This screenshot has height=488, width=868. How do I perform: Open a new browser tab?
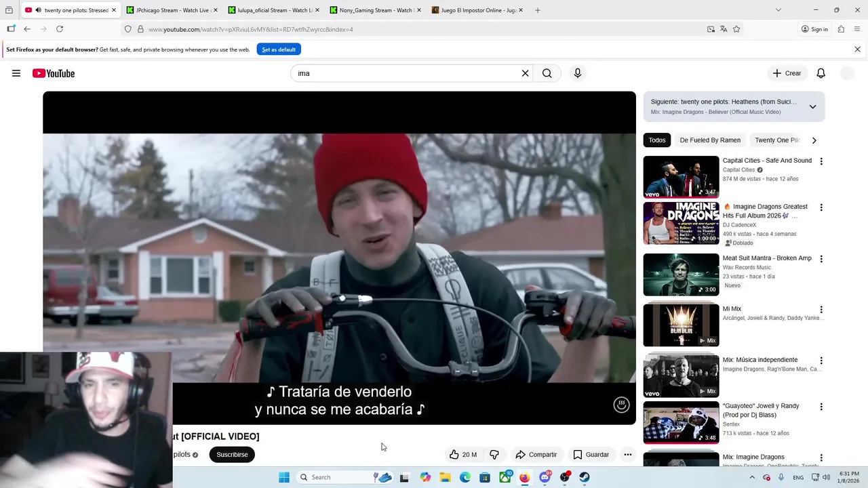(x=538, y=10)
